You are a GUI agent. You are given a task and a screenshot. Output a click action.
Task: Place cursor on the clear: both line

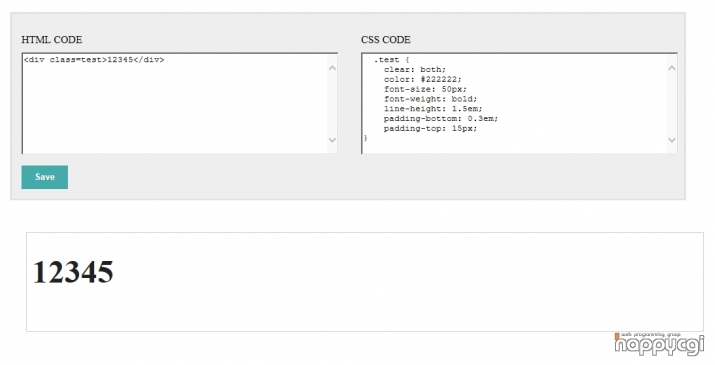[414, 69]
